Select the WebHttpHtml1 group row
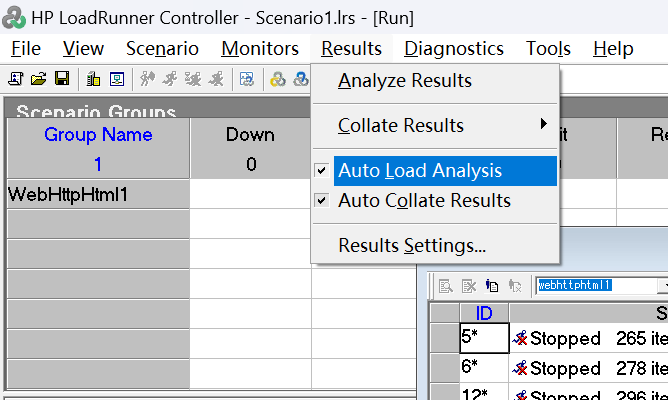Image resolution: width=668 pixels, height=400 pixels. [x=98, y=194]
